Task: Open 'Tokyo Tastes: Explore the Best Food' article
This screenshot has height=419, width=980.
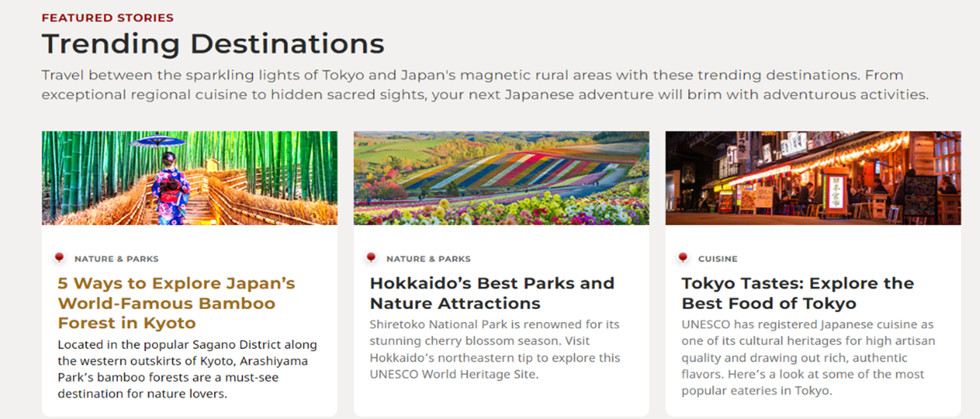Action: coord(798,293)
